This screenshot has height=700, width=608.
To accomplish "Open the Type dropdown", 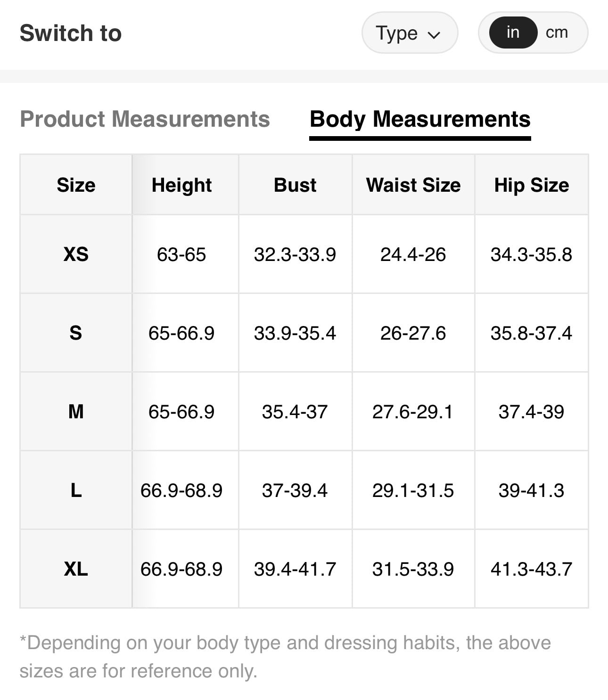I will point(409,33).
